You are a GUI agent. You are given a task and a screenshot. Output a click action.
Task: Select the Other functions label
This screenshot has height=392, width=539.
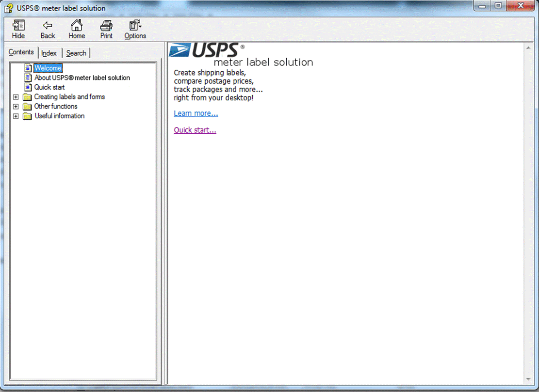pos(56,107)
